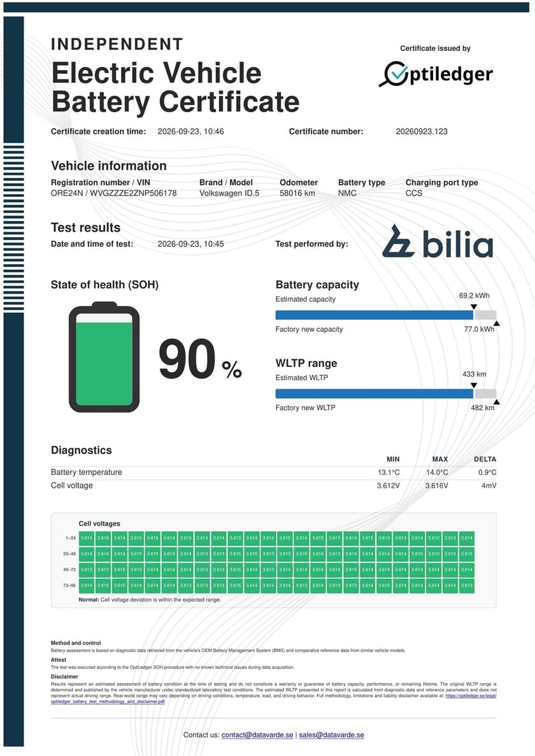Click the certificate number 20260923.123

coord(422,131)
